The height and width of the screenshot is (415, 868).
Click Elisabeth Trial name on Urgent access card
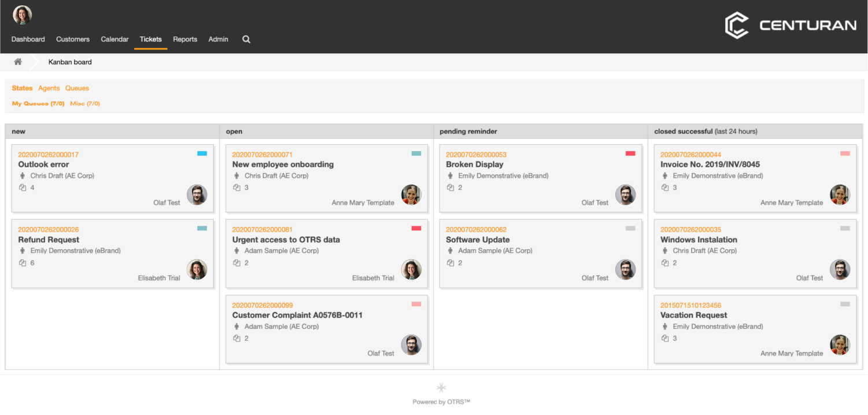coord(373,278)
